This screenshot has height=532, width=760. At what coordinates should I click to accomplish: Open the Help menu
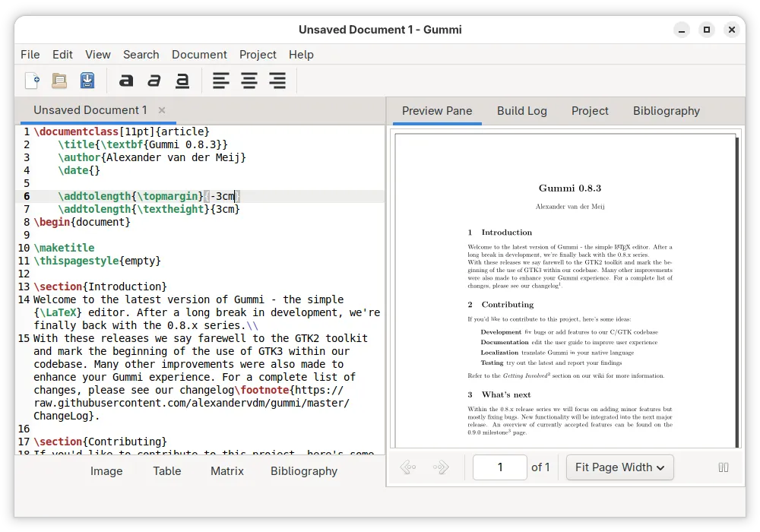(x=301, y=54)
